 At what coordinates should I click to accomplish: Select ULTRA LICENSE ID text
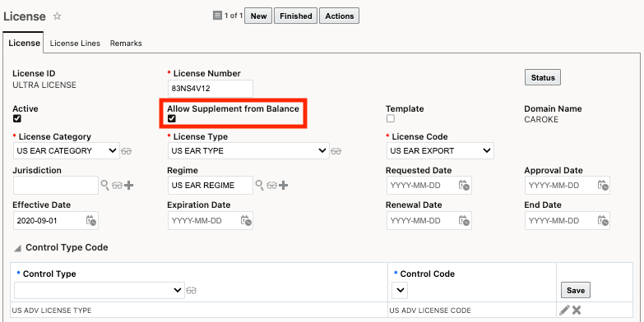click(44, 85)
